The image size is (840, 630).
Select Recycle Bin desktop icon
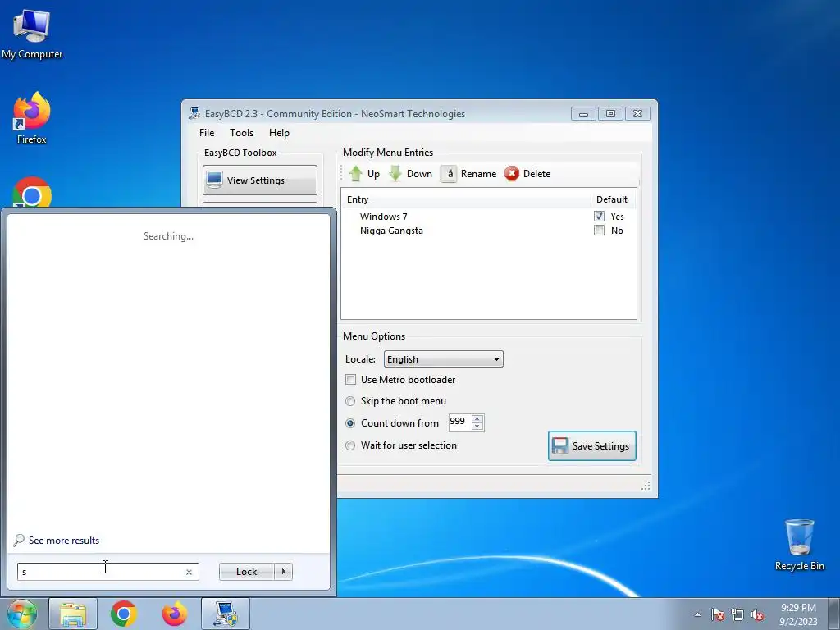coord(800,545)
